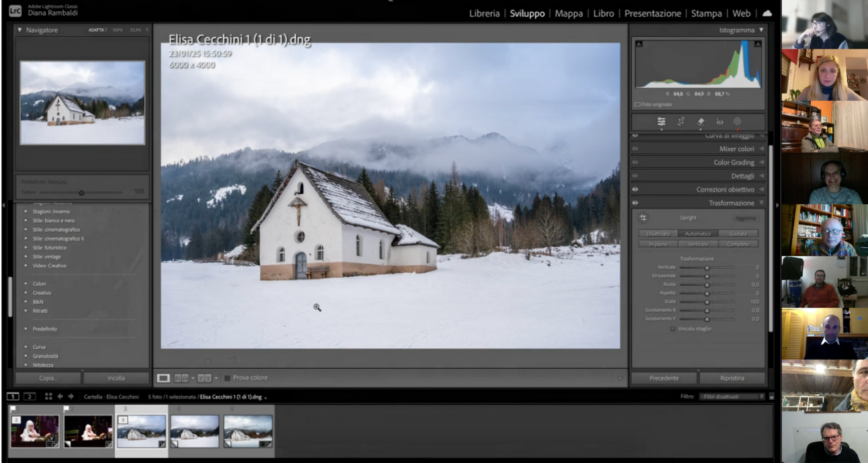868x463 pixels.
Task: Toggle shadow clipping indicator in histogram
Action: click(639, 44)
